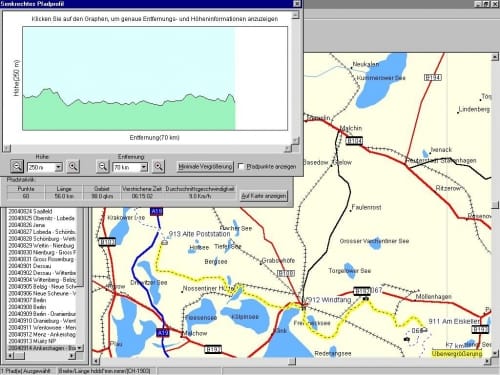Click the Kummerower See lake label
This screenshot has width=500, height=375.
point(381,78)
